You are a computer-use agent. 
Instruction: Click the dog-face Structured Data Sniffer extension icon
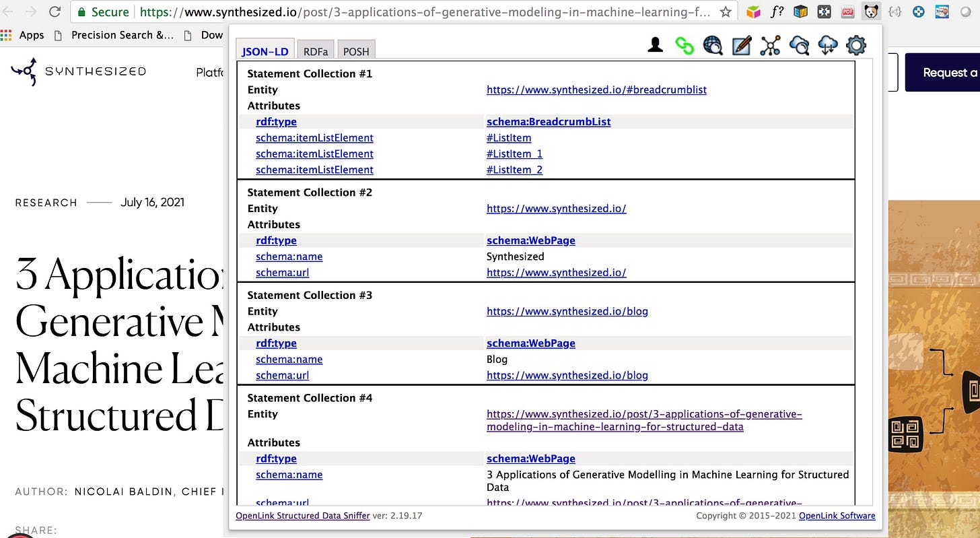tap(871, 11)
